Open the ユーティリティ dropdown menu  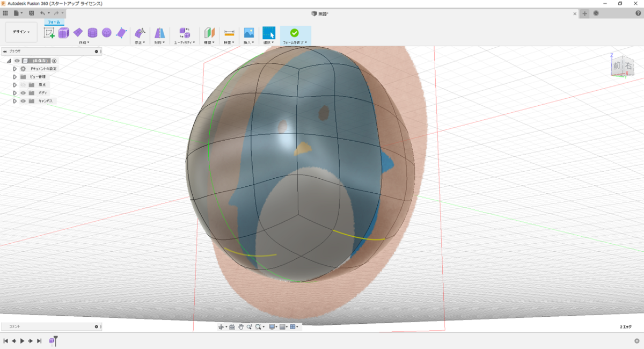(185, 42)
